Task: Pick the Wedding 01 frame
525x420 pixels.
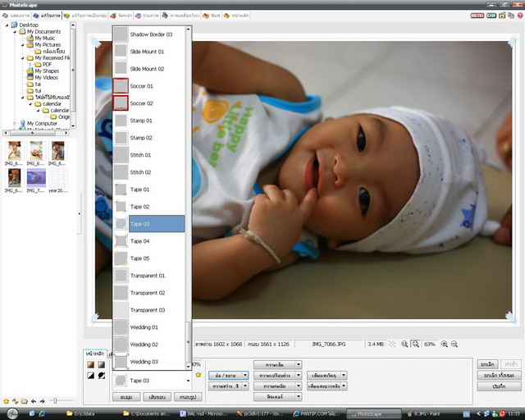Action: 149,327
